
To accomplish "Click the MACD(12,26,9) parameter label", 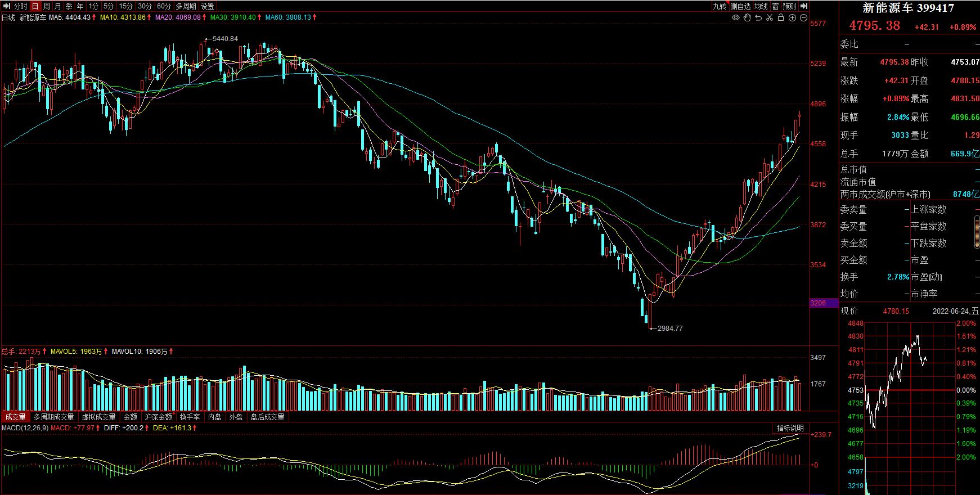I will 25,428.
